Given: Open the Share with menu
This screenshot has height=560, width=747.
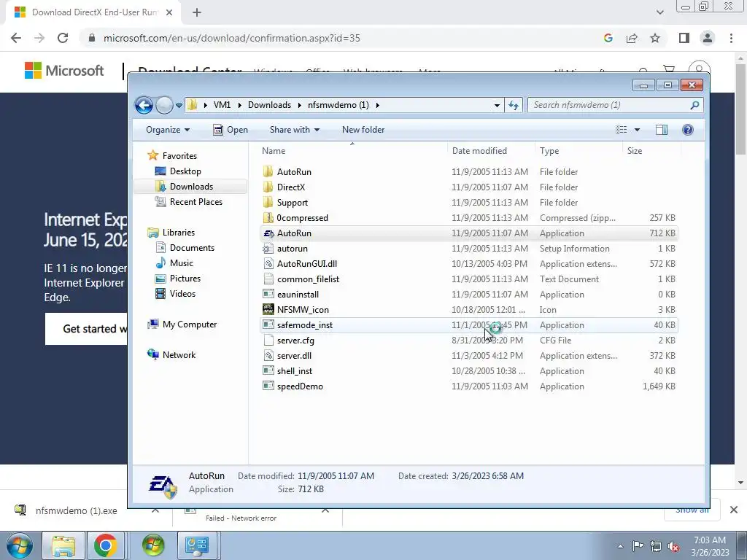Looking at the screenshot, I should [x=295, y=130].
